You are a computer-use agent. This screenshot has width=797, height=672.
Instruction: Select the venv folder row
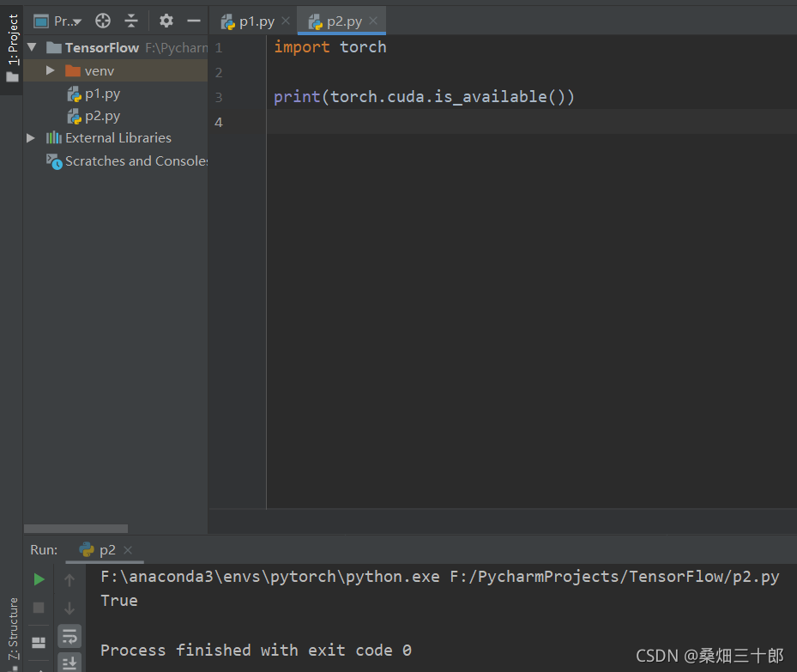point(115,70)
